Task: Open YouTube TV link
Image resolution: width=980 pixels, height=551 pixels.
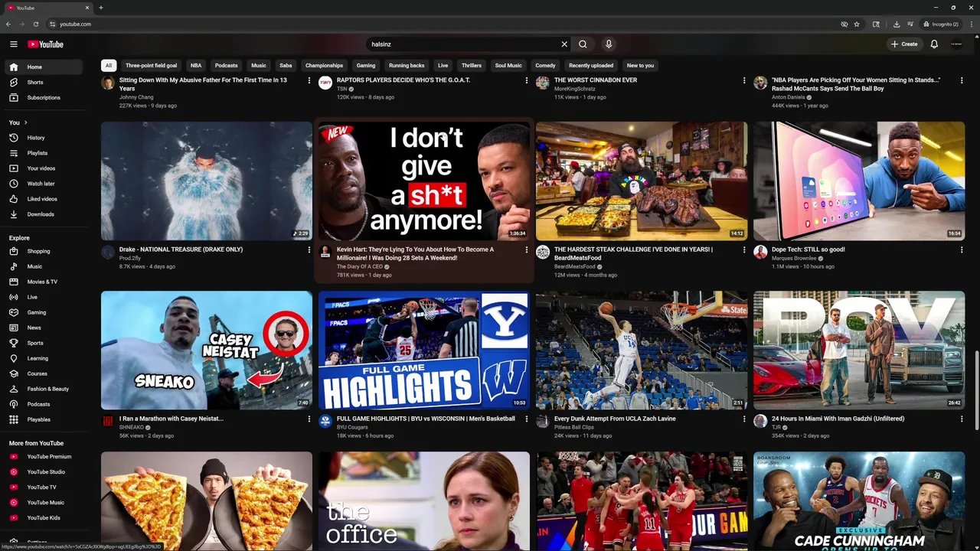Action: click(43, 487)
